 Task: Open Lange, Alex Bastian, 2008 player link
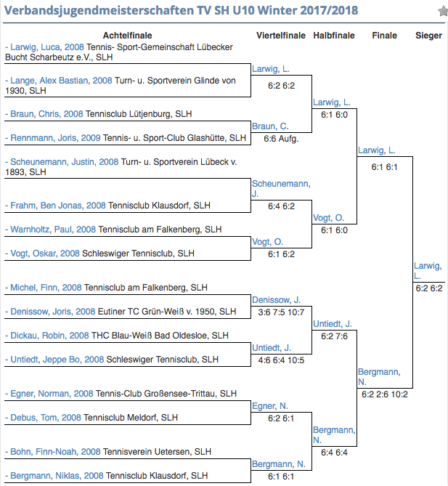click(61, 81)
